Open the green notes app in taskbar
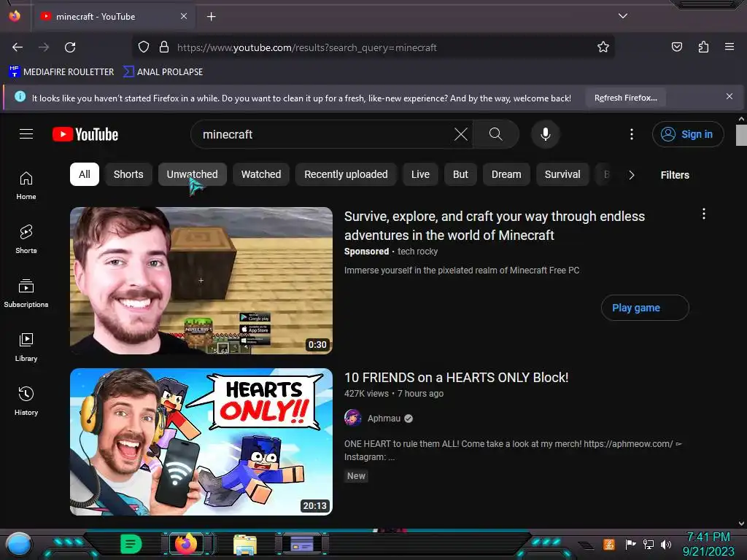 click(131, 544)
